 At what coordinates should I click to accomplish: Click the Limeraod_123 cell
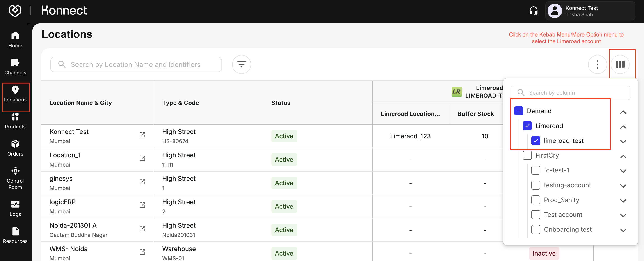coord(410,136)
